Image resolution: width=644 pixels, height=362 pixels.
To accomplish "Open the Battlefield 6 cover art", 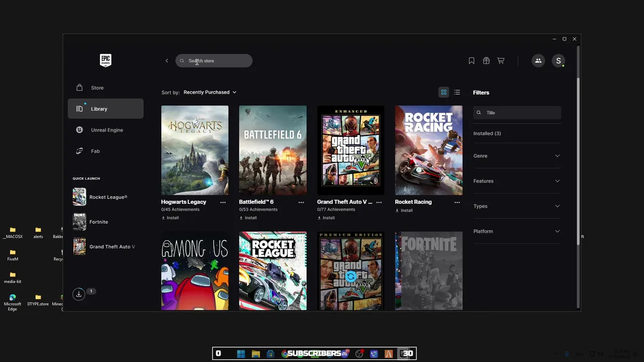I will click(273, 150).
